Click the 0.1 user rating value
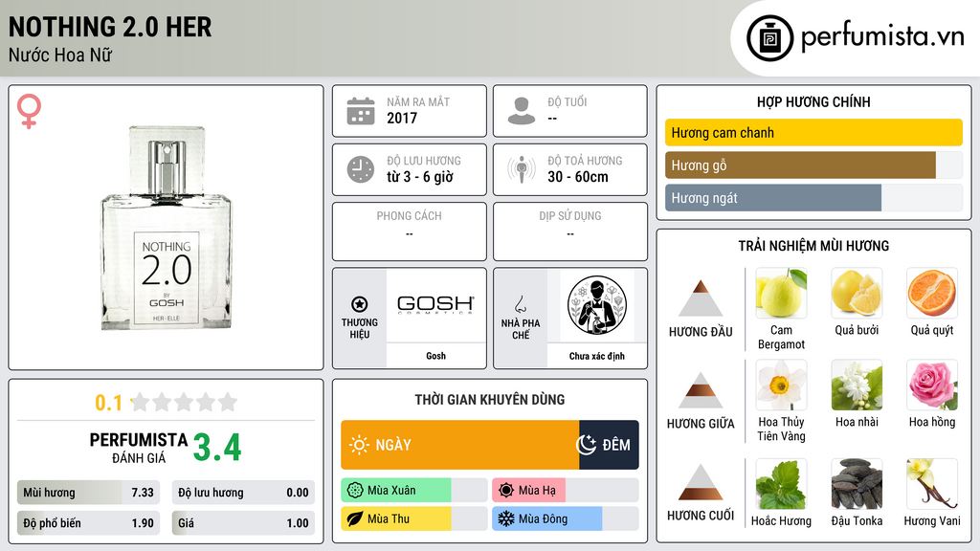The width and height of the screenshot is (980, 551). click(x=108, y=403)
